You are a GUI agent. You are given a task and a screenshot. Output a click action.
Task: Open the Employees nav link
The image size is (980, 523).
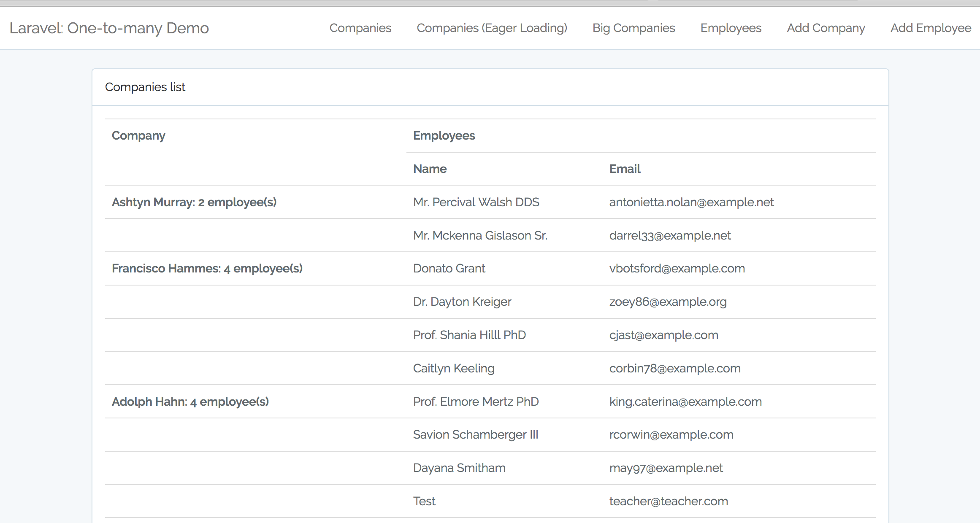(731, 28)
